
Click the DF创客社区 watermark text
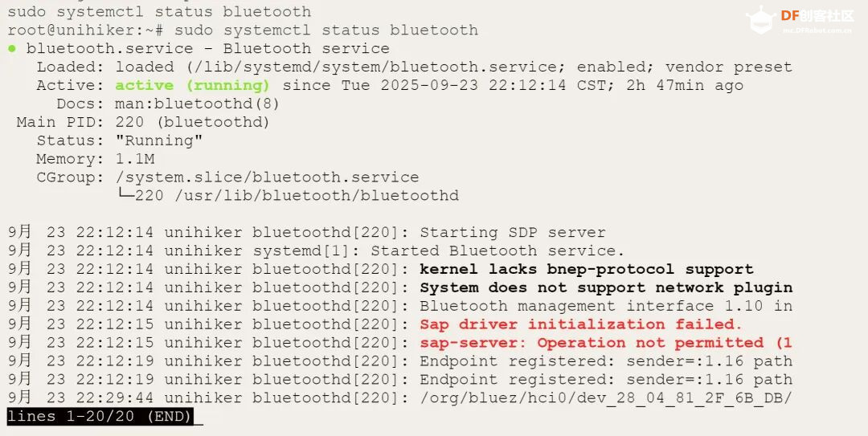817,16
